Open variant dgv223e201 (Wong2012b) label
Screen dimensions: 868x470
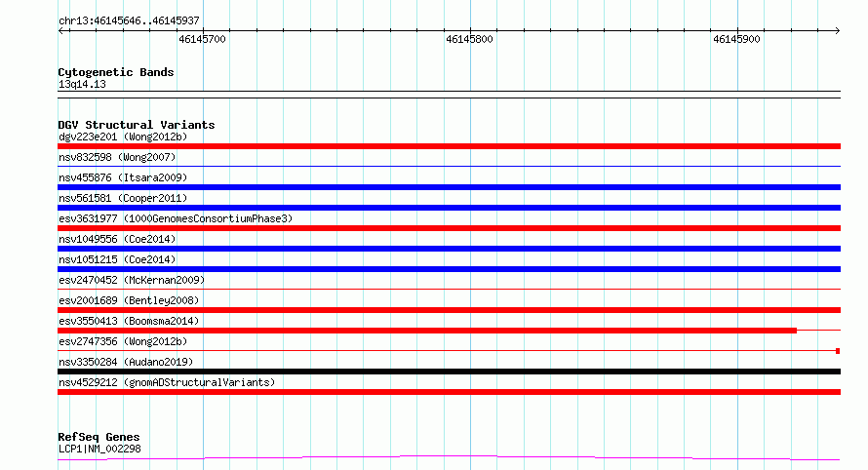click(123, 137)
